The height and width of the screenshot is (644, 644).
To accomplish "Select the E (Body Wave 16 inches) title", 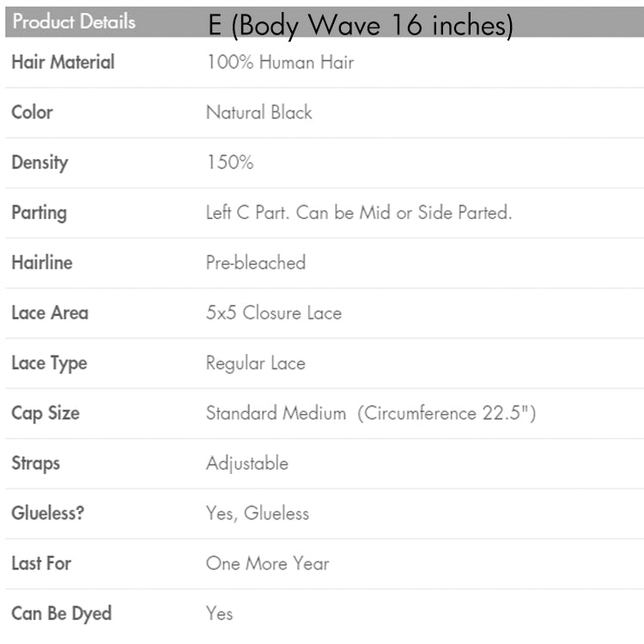I will coord(361,26).
